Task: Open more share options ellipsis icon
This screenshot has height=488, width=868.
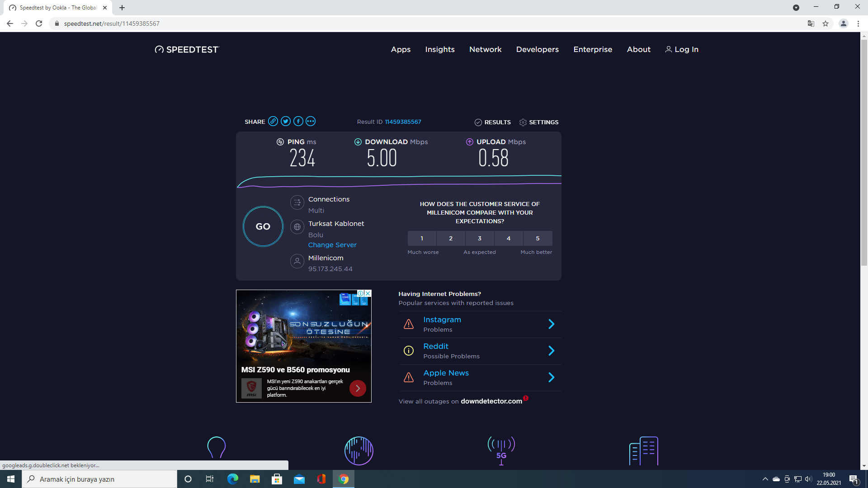Action: click(x=311, y=122)
